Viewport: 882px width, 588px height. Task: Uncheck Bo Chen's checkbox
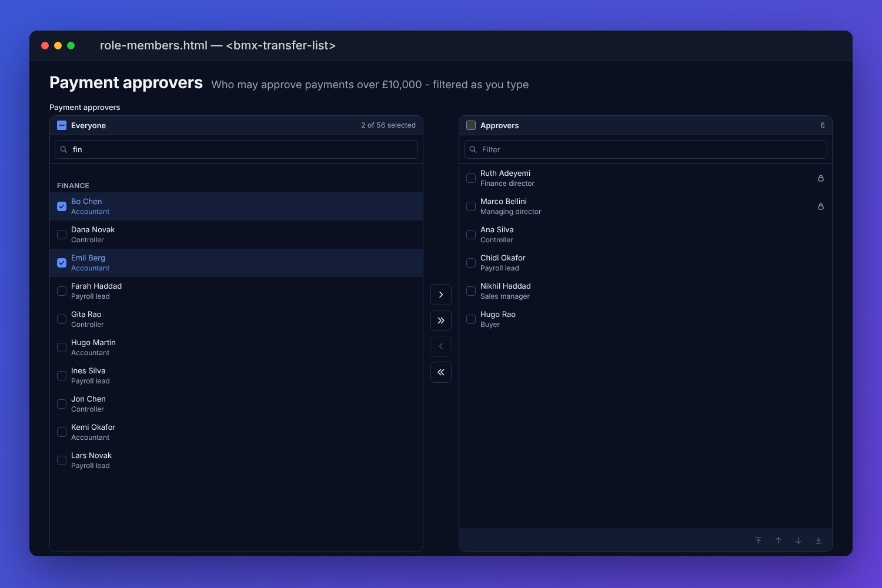pyautogui.click(x=62, y=206)
